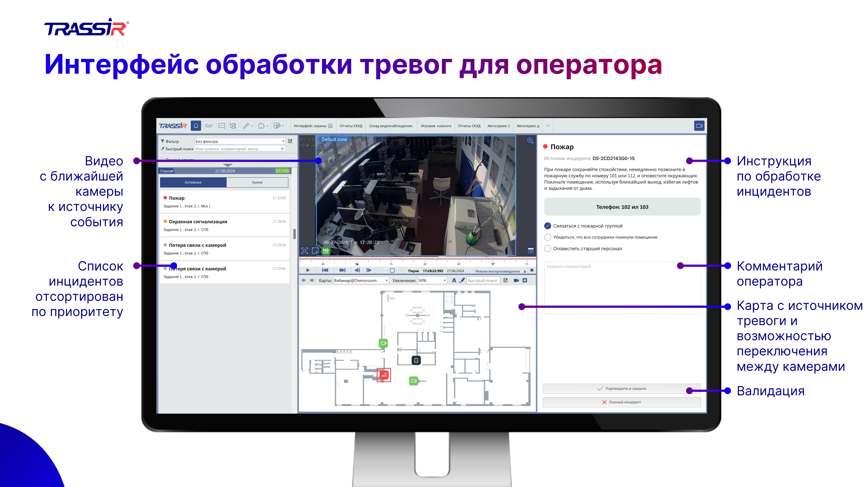Screen dimensions: 868x487
Task: Open the puzzle piece plugins dropdown
Action: [263, 126]
